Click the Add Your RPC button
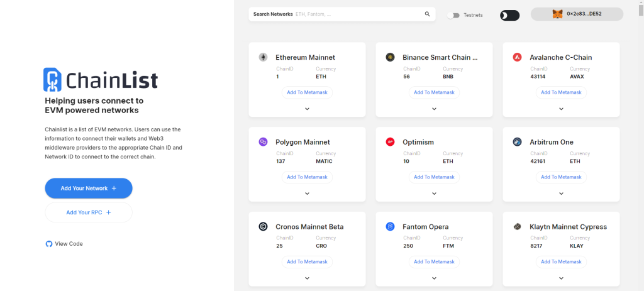Image resolution: width=644 pixels, height=291 pixels. [x=89, y=212]
